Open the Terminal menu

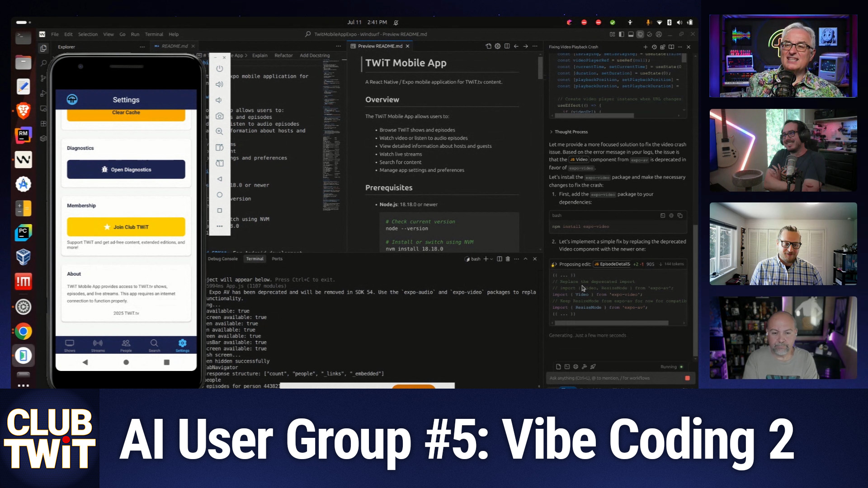point(154,34)
